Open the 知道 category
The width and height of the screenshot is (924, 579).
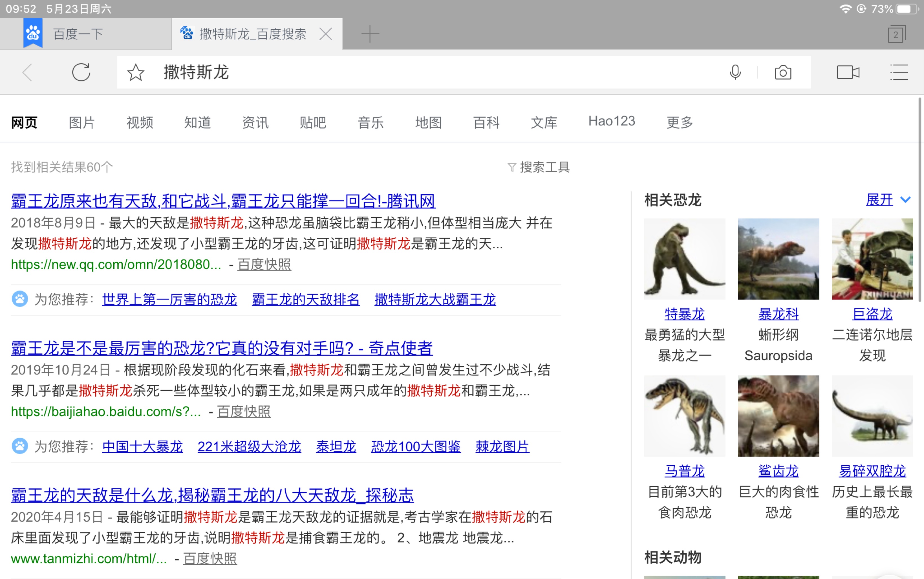pos(197,122)
